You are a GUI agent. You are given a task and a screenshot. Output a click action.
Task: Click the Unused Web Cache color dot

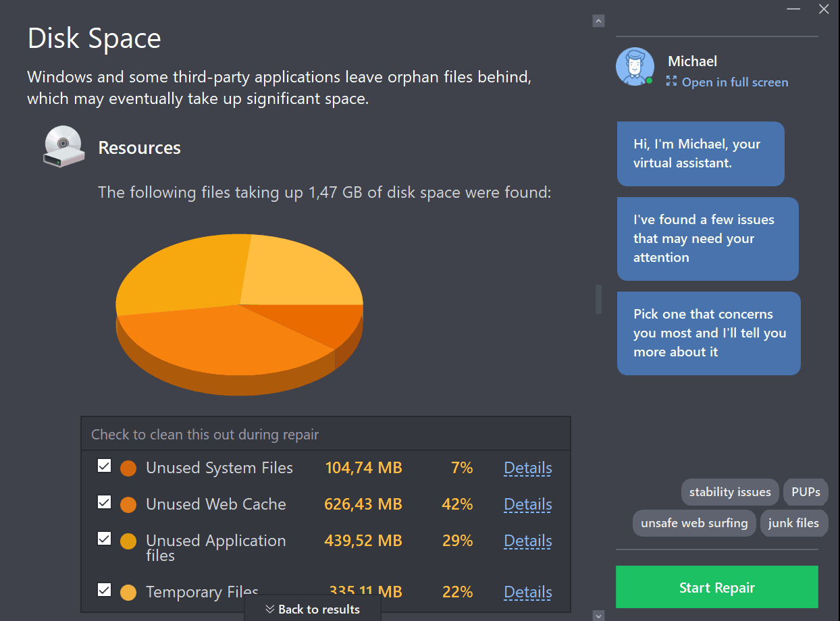point(128,505)
